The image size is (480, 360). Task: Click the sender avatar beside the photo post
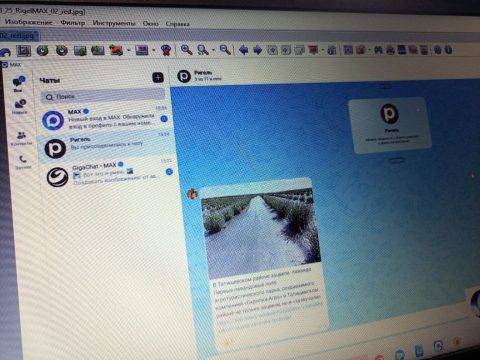coord(192,193)
